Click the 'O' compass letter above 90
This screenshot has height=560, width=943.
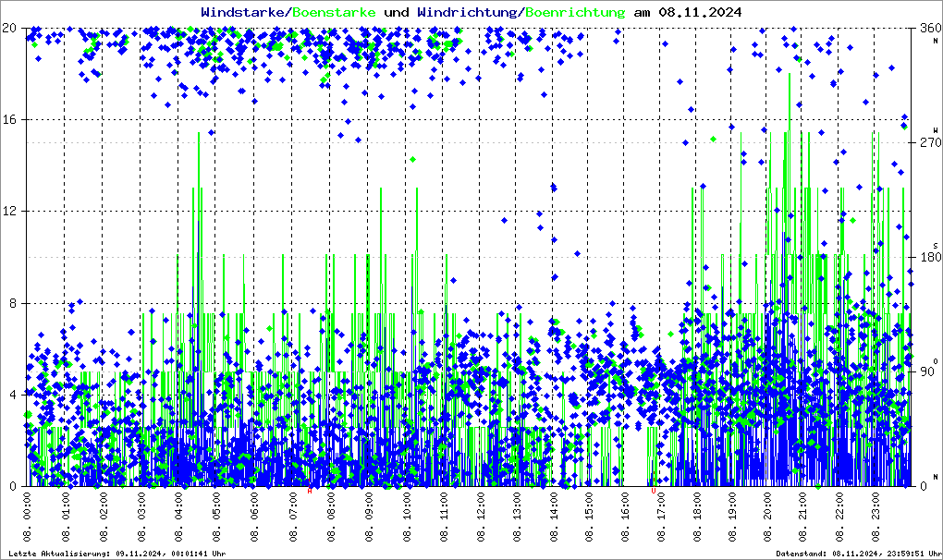tap(936, 360)
